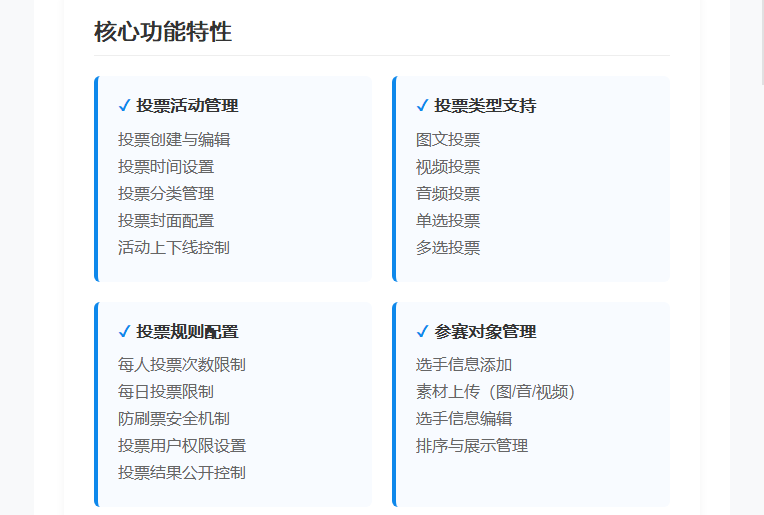This screenshot has height=515, width=764.
Task: Click the 视频投票 entry
Action: click(448, 167)
